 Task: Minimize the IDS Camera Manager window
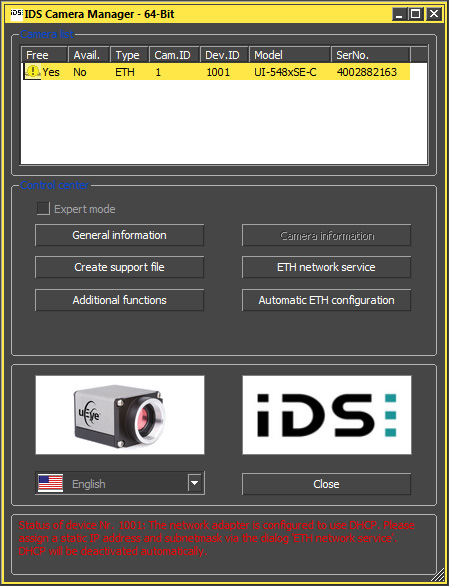point(400,14)
